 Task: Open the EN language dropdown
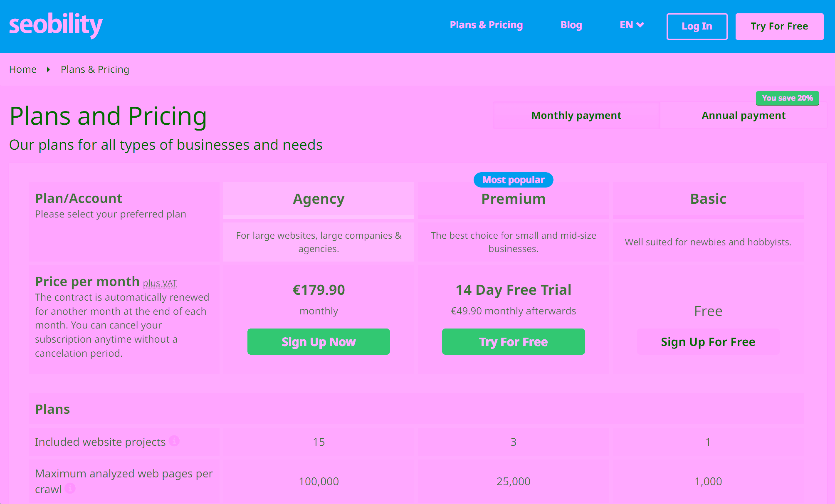(x=631, y=25)
